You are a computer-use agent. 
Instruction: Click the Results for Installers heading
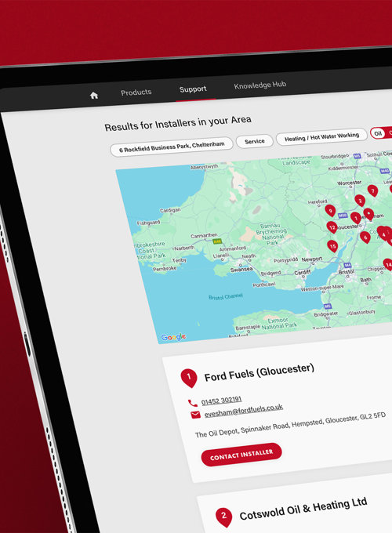(178, 123)
